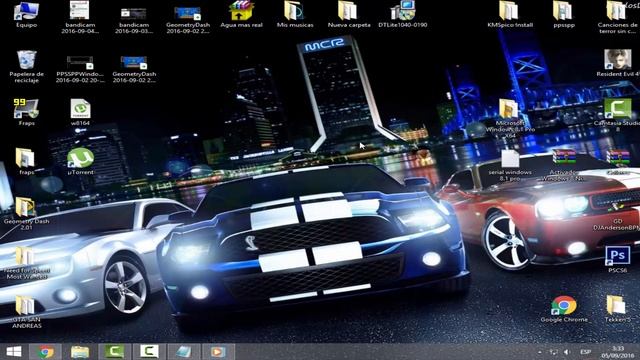Open the taskbar app left of media player
Image resolution: width=640 pixels, height=360 pixels.
[184, 351]
